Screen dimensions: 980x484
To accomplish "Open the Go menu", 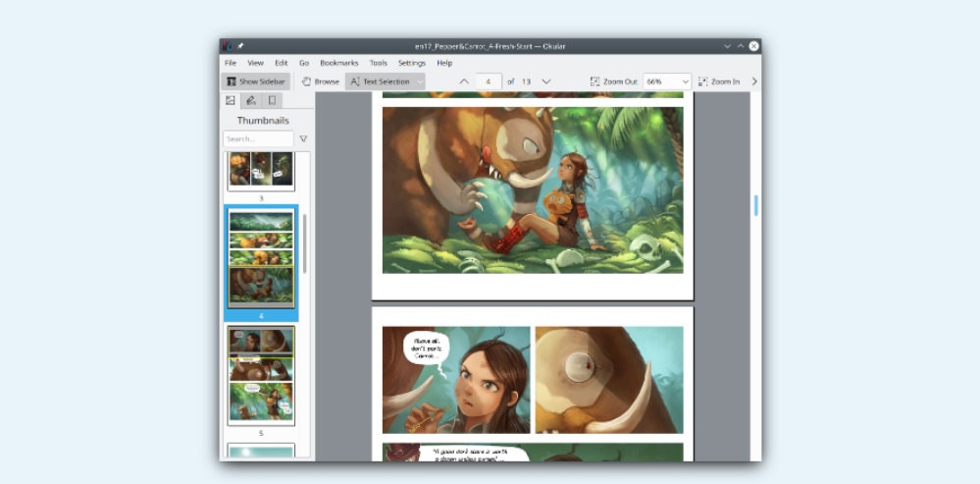I will coord(304,63).
